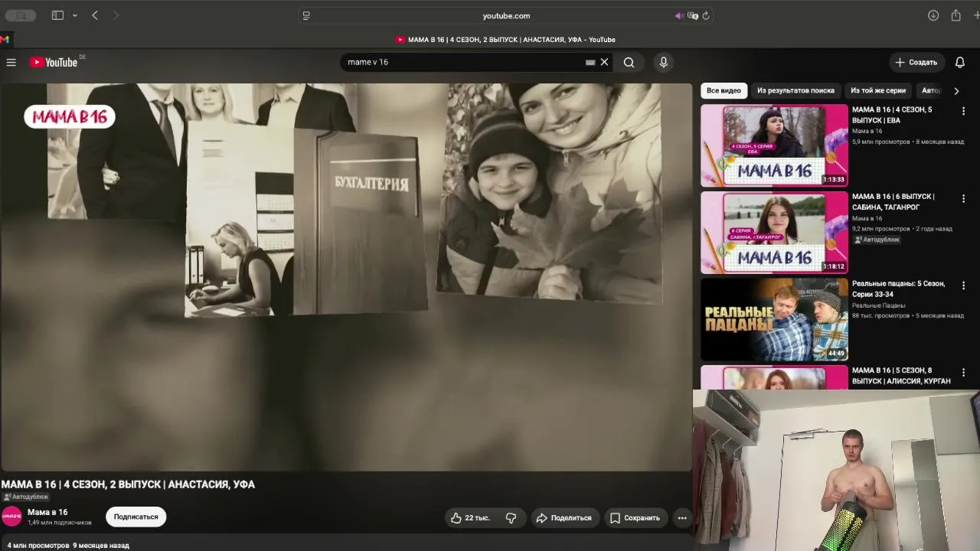The image size is (980, 551).
Task: Click the Автодубляж badge under Сабина video
Action: (877, 240)
